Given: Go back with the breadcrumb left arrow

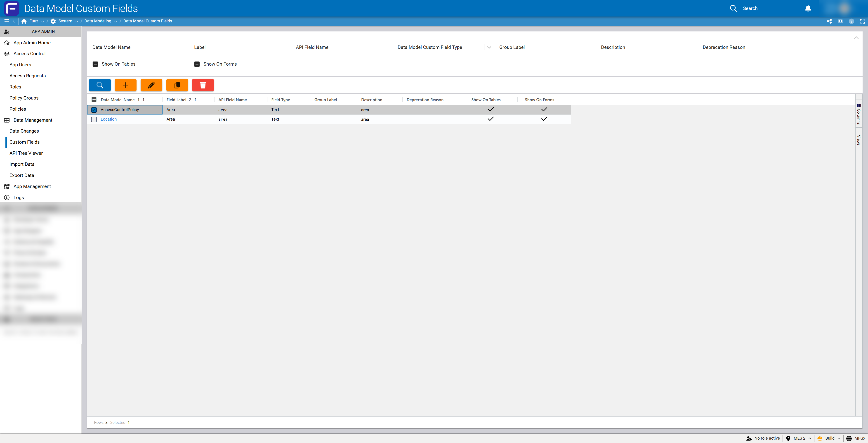Looking at the screenshot, I should pos(14,21).
